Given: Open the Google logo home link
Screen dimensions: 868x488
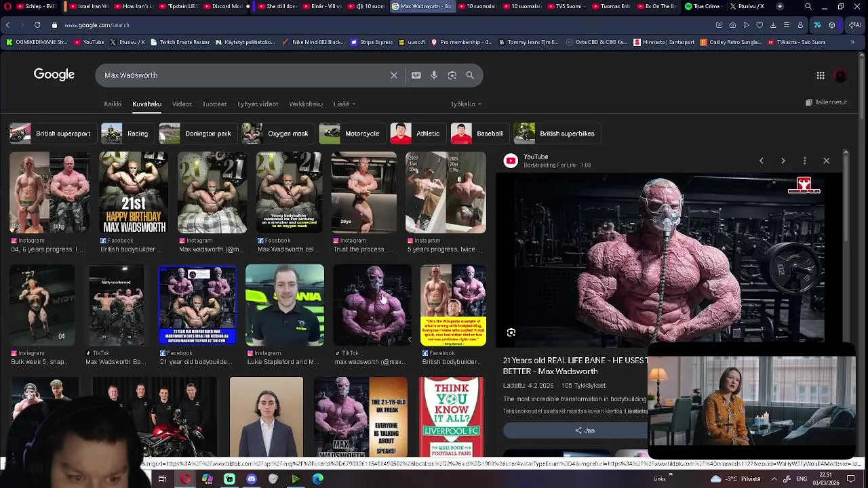Looking at the screenshot, I should [54, 75].
